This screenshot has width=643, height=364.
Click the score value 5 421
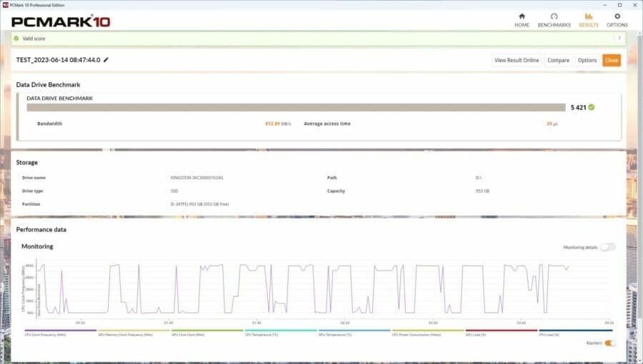click(x=578, y=107)
